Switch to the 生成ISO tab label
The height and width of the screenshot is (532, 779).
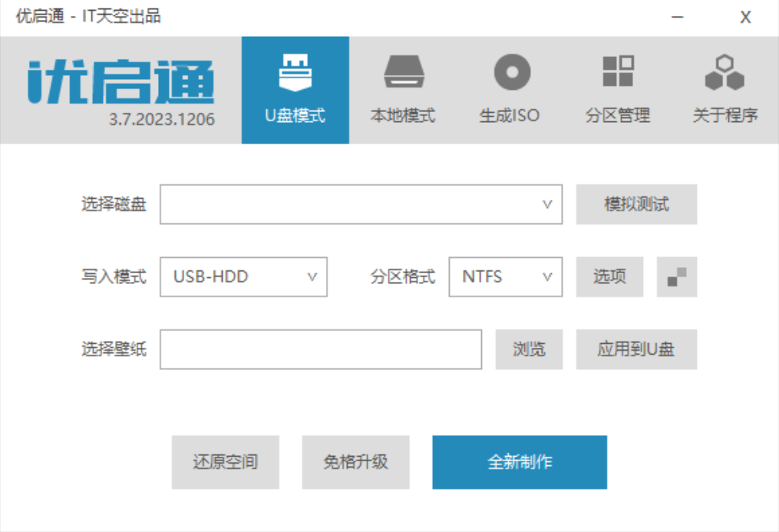click(x=510, y=115)
